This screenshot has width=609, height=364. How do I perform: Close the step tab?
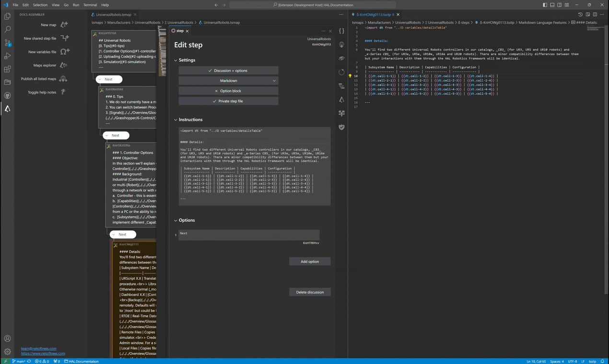(x=187, y=31)
